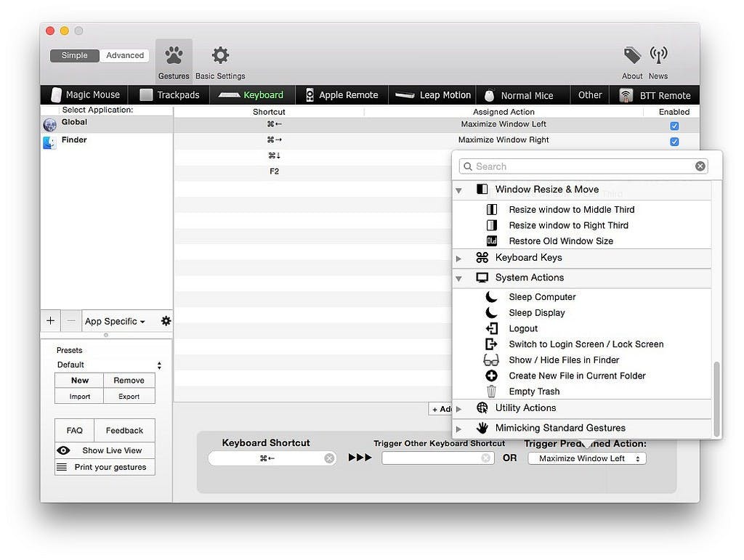This screenshot has height=560, width=744.
Task: Click the Keyboard Shortcut input field
Action: [272, 458]
